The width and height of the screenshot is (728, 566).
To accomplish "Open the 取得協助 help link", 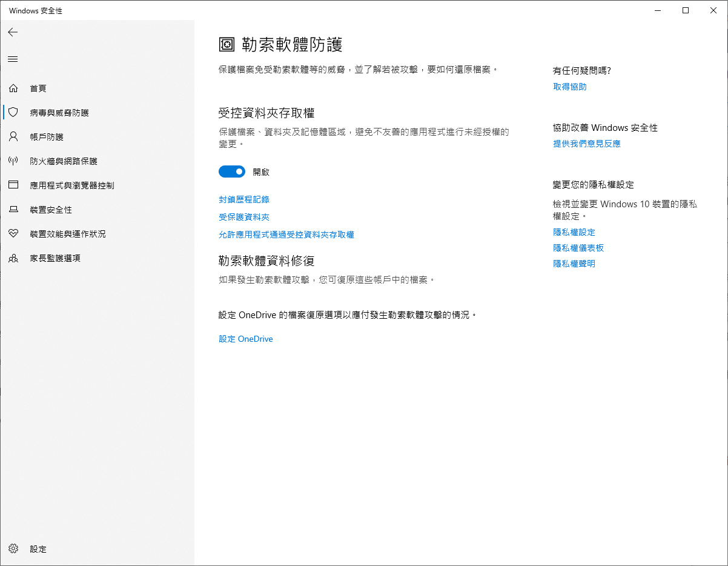I will [569, 87].
